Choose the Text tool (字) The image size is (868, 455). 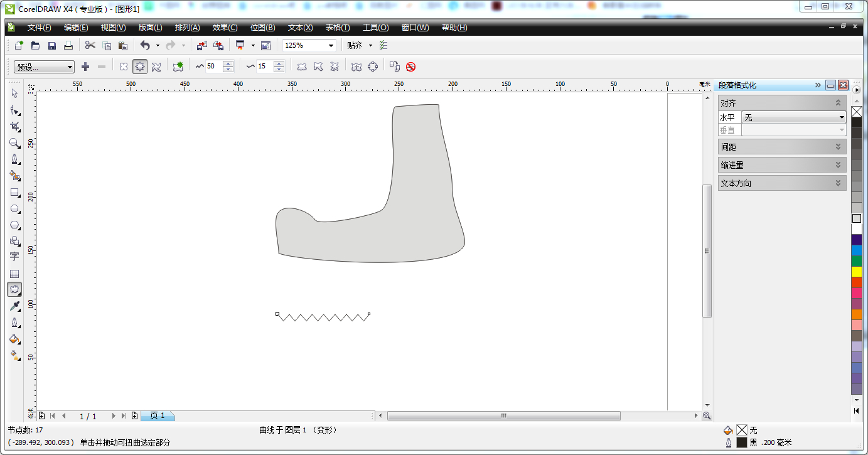[14, 257]
